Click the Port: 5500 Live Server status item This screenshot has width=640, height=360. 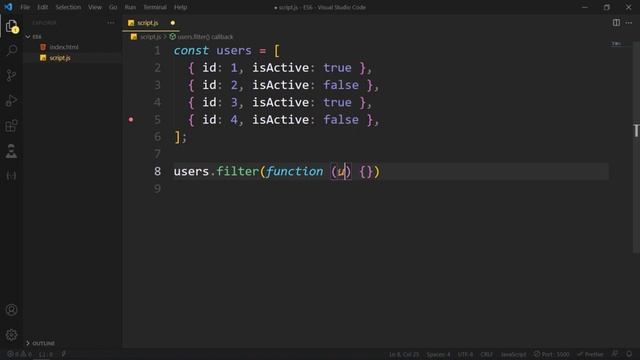pos(551,354)
